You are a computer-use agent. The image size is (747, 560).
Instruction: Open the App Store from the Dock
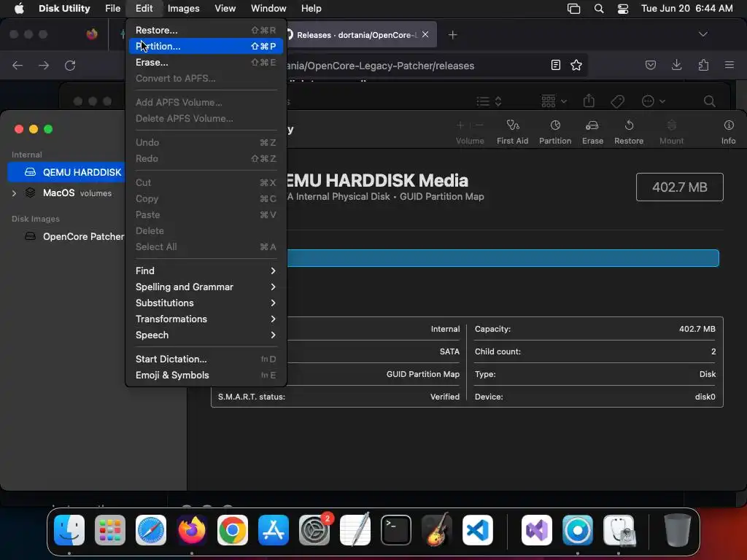[274, 530]
